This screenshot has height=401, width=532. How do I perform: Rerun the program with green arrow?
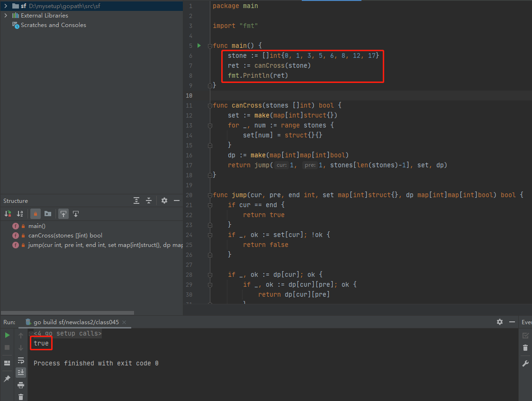7,336
